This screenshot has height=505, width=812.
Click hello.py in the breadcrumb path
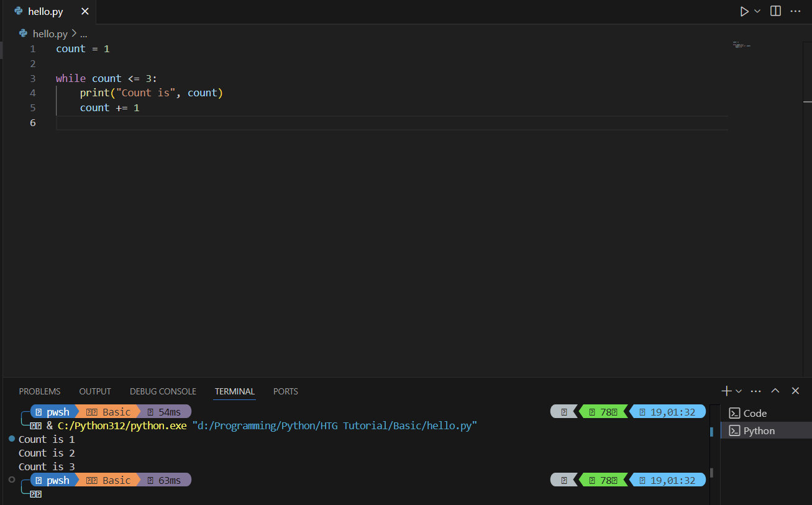coord(50,34)
